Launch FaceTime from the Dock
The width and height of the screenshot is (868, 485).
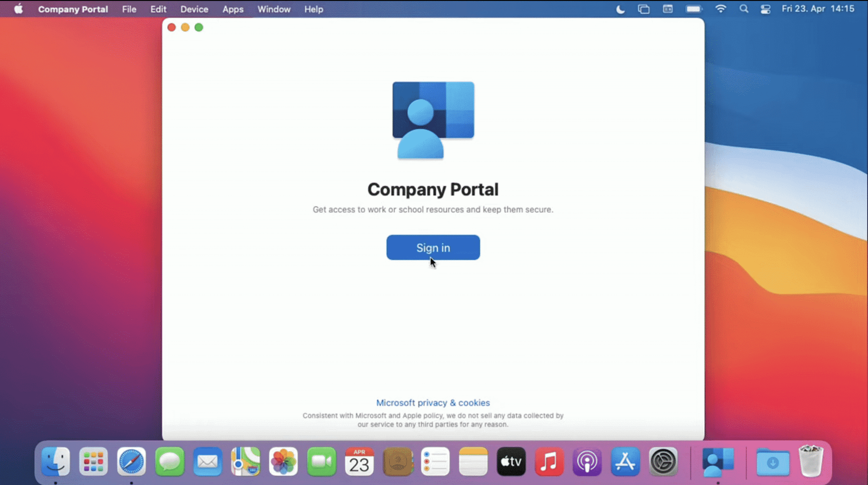coord(321,462)
